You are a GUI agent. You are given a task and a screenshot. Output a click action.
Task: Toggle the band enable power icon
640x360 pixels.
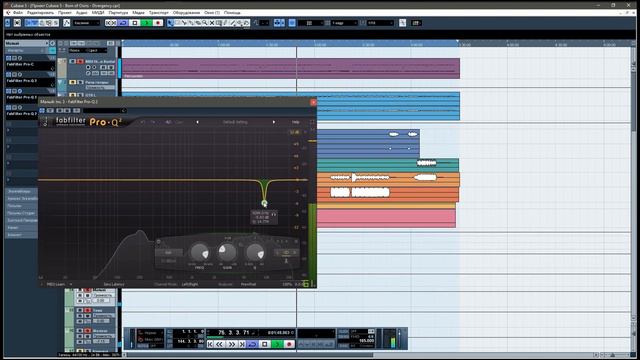click(x=159, y=242)
